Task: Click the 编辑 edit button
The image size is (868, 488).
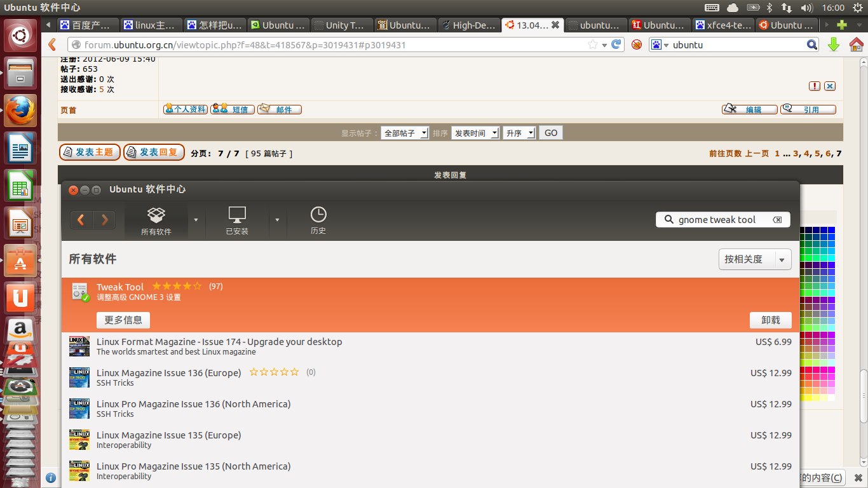Action: [x=750, y=109]
